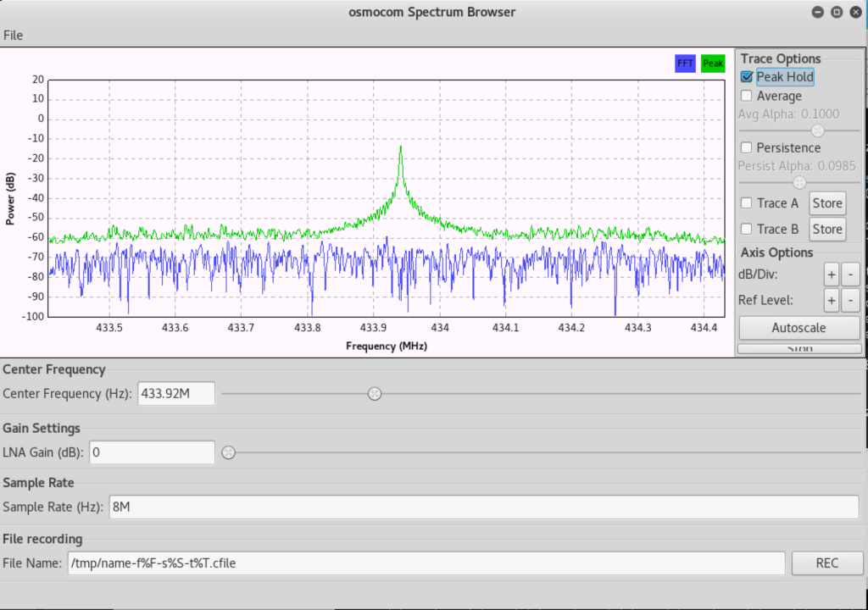
Task: Store the current trace into Trace A
Action: pyautogui.click(x=827, y=203)
